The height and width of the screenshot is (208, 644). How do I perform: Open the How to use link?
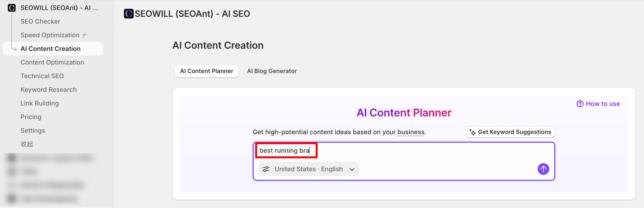pos(603,104)
